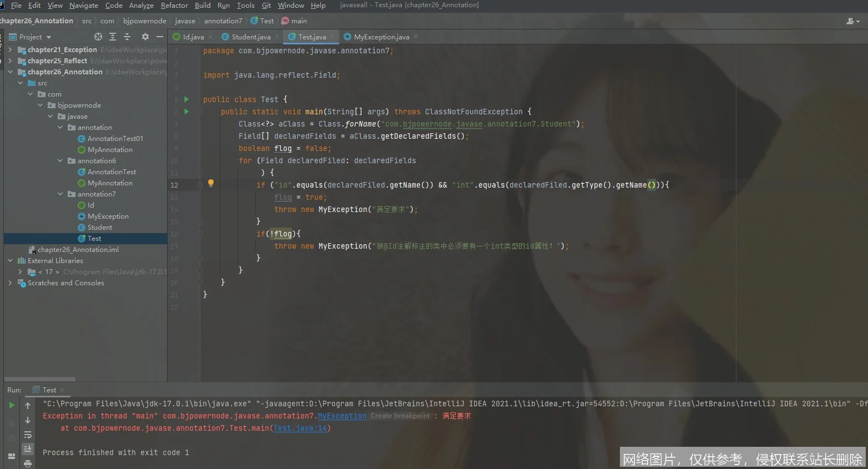868x469 pixels.
Task: Toggle soft-wrap in Run console
Action: point(28,435)
